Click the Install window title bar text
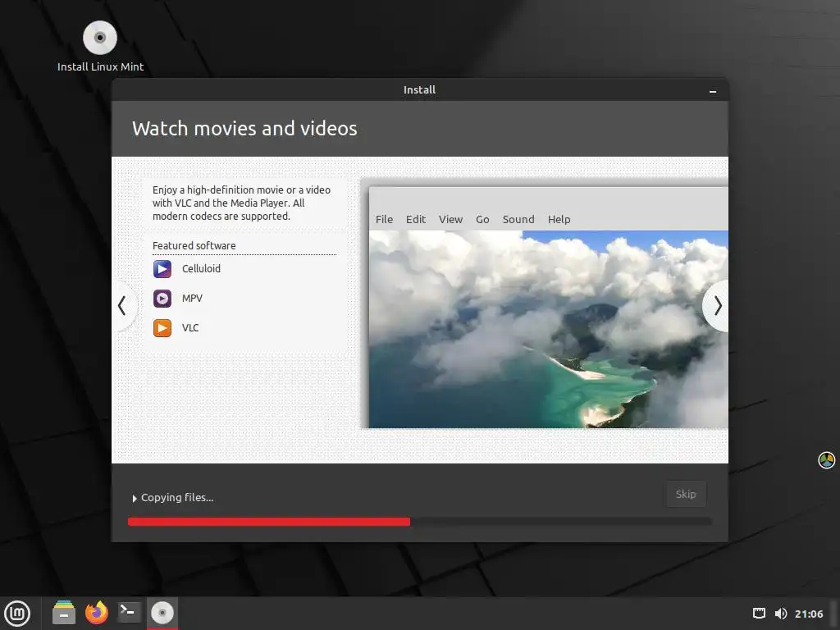 419,90
